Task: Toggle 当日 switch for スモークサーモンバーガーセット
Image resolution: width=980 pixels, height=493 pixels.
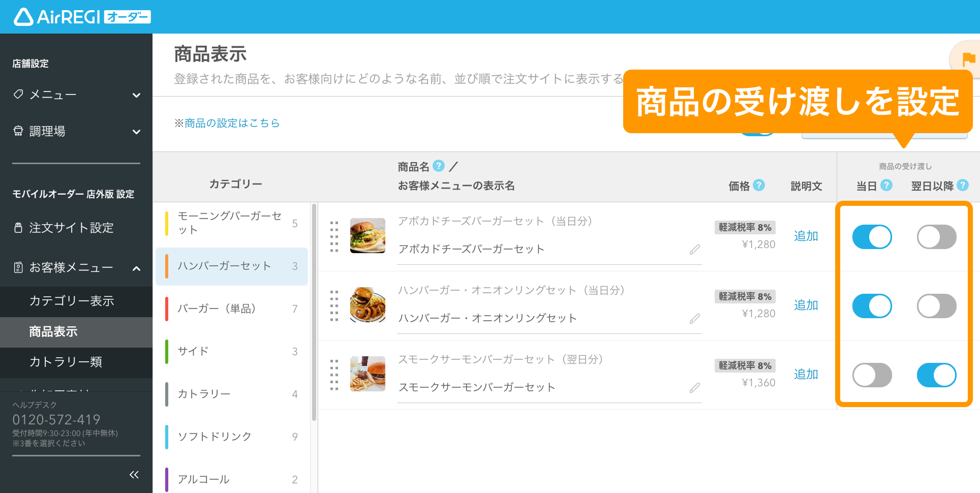Action: coord(872,375)
